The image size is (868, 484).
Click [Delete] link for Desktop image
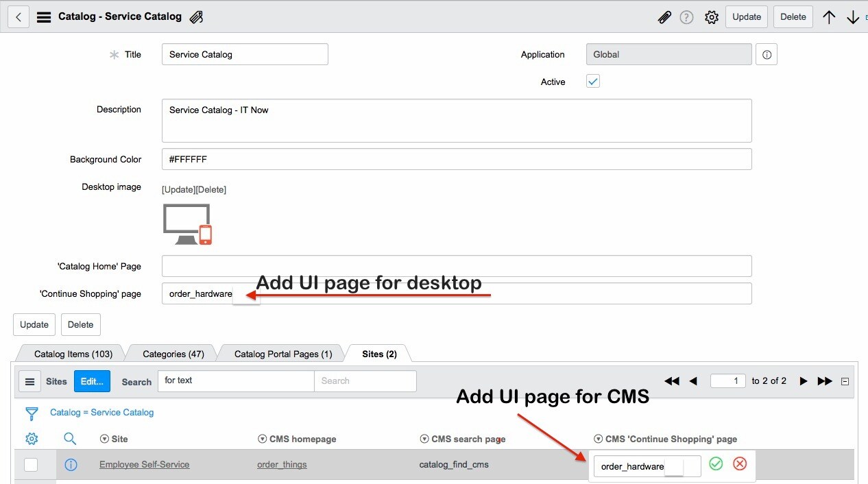211,190
